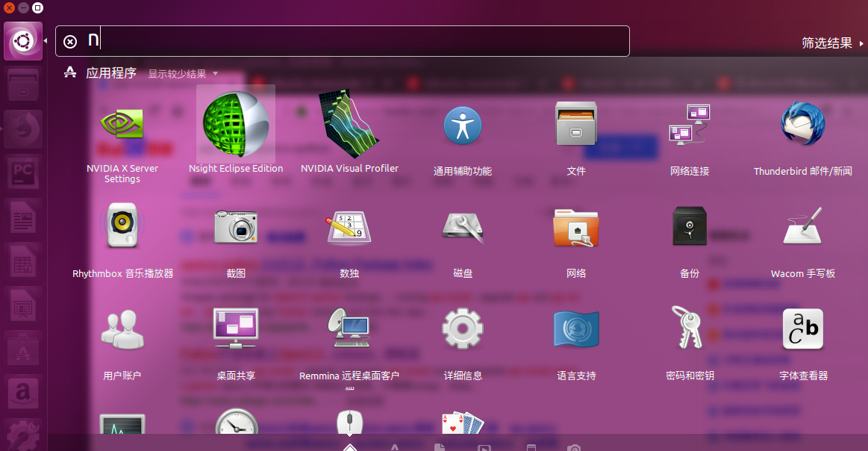The image size is (868, 451).
Task: Open the mouse settings app icon
Action: pos(350,422)
